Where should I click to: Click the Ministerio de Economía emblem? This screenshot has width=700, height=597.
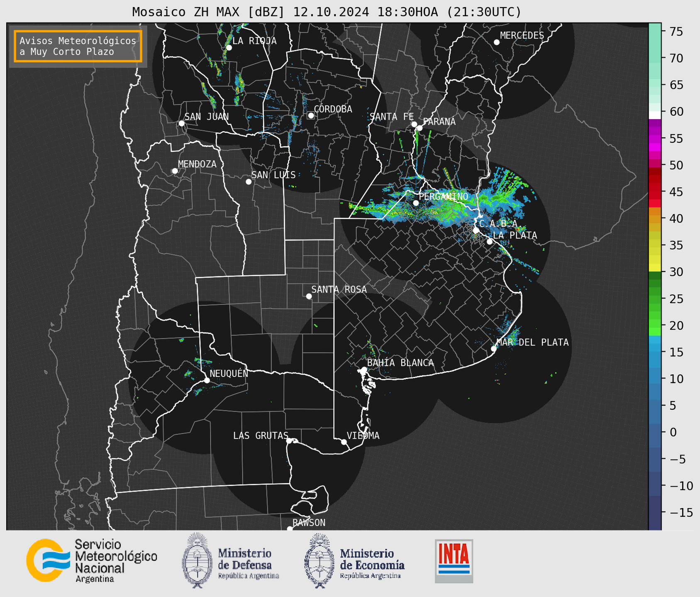click(319, 561)
